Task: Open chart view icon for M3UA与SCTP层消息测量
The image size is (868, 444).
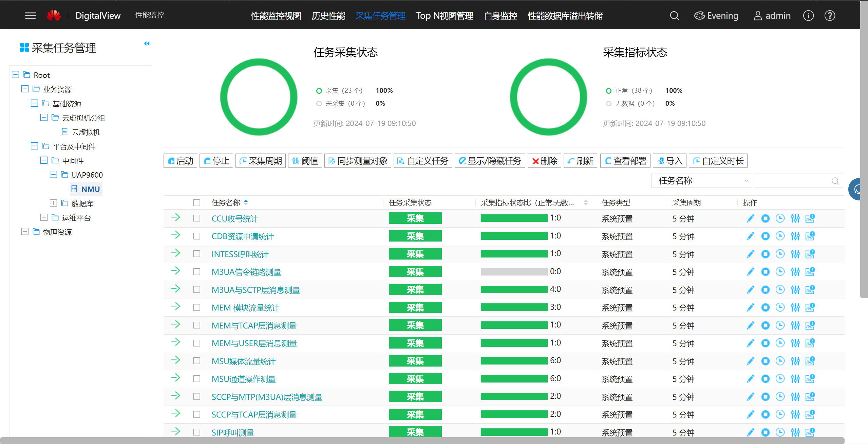Action: (x=810, y=289)
